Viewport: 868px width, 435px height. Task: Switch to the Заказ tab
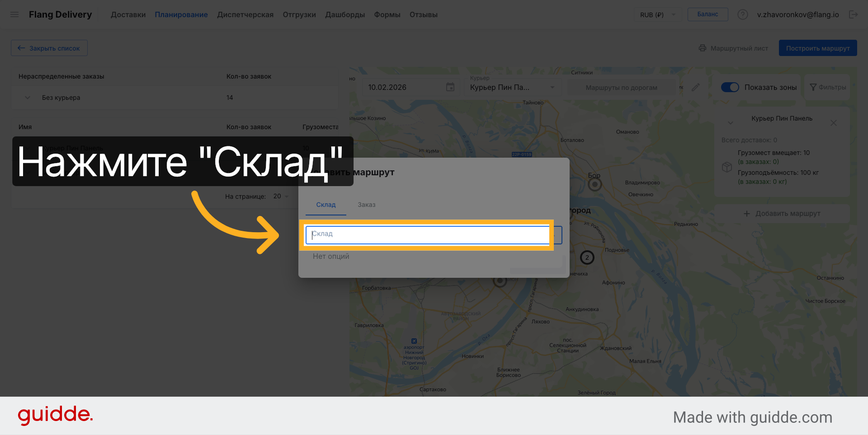[x=366, y=205]
